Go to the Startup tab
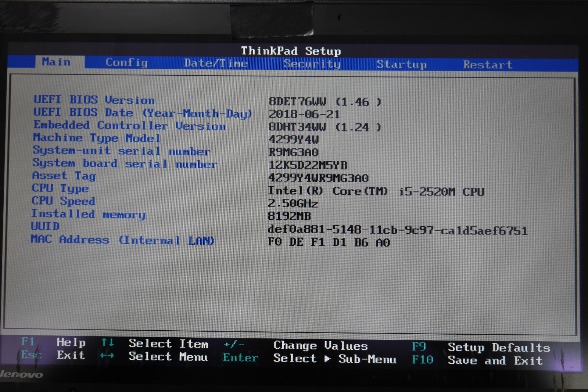This screenshot has height=392, width=588. click(401, 64)
